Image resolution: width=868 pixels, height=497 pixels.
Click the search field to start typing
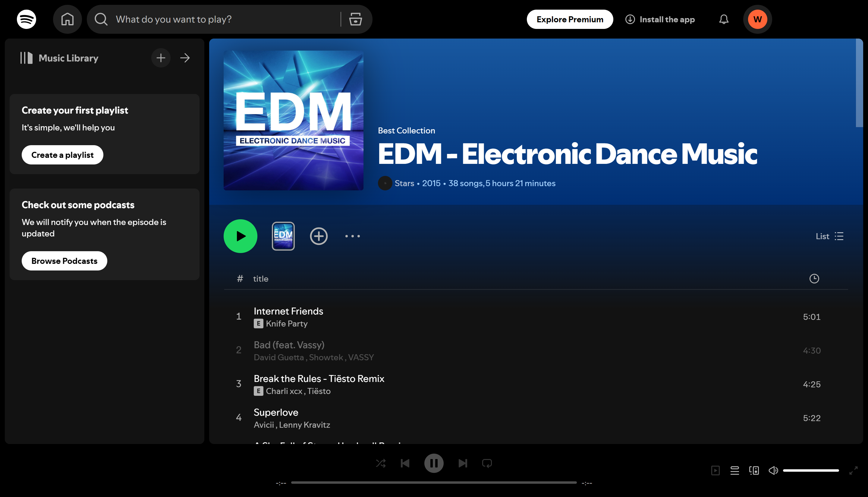click(219, 19)
